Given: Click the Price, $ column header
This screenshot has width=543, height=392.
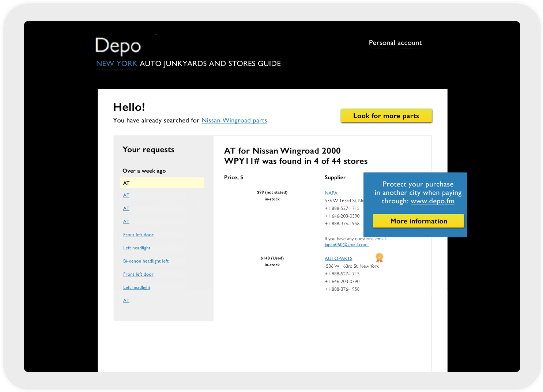Looking at the screenshot, I should [x=234, y=177].
